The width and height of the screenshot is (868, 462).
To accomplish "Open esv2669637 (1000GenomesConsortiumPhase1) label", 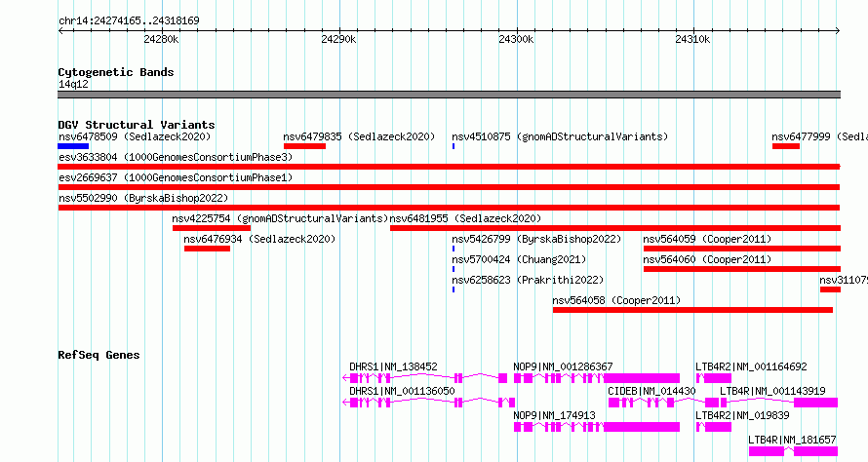I will coord(176,177).
